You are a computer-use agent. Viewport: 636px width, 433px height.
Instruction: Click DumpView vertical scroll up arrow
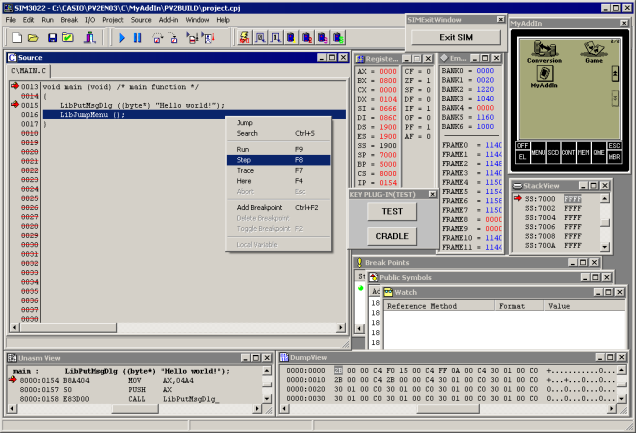point(621,370)
